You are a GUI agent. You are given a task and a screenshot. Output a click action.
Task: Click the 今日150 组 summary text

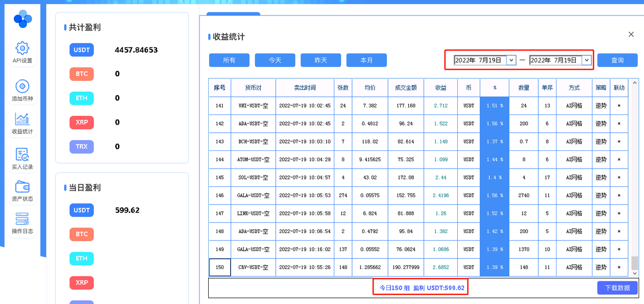(394, 288)
